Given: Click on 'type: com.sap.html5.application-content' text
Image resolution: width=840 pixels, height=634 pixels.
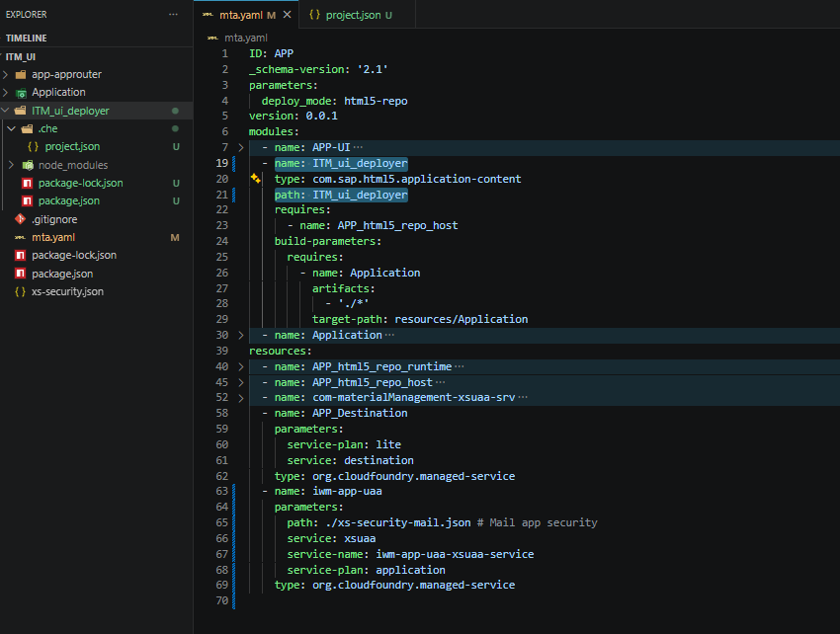Looking at the screenshot, I should click(x=397, y=179).
